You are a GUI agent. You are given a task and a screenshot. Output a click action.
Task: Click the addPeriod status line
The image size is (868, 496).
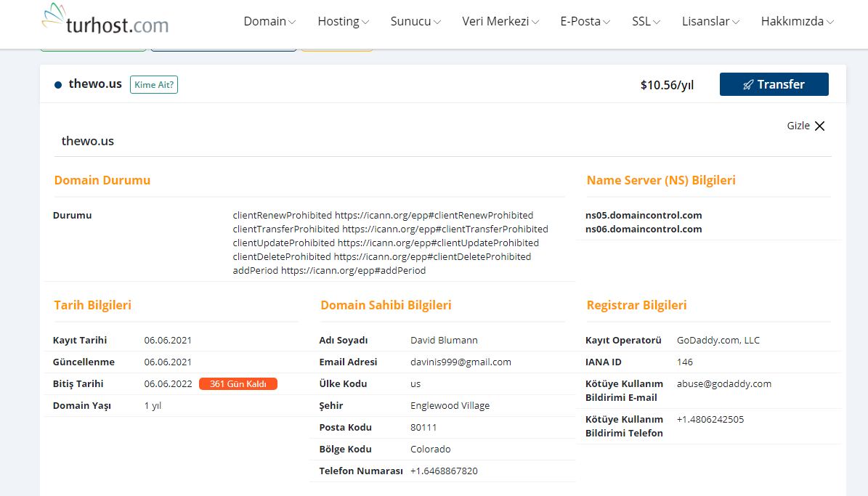pos(329,271)
